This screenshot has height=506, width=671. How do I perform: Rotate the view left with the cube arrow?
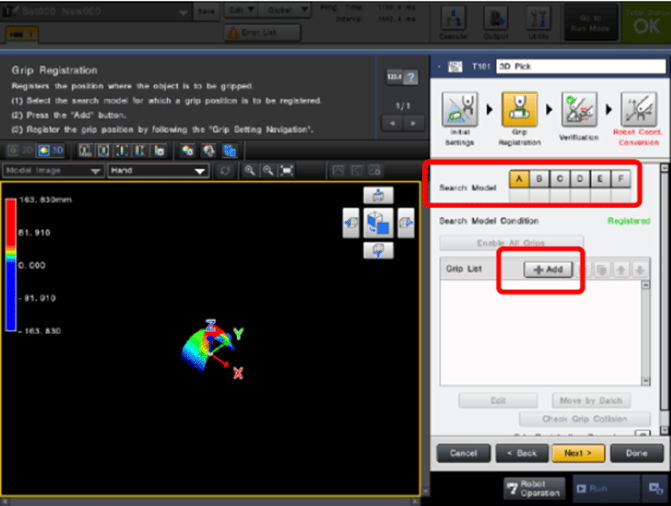click(x=351, y=222)
